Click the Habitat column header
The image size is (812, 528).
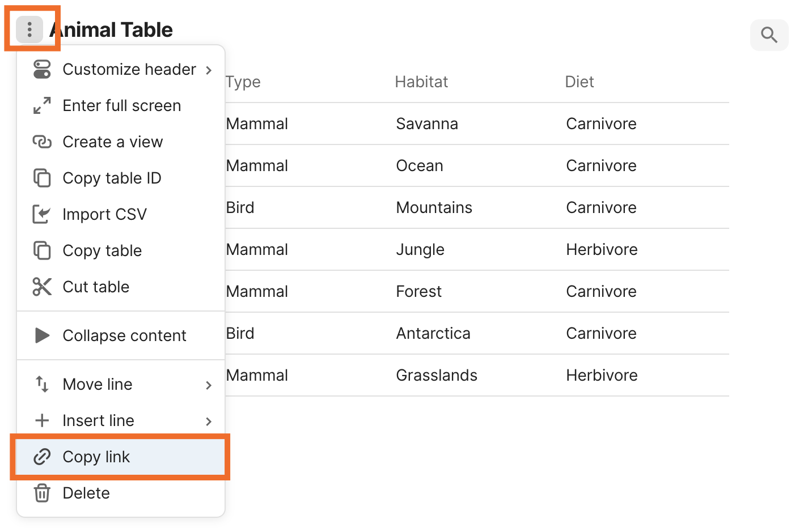[421, 82]
